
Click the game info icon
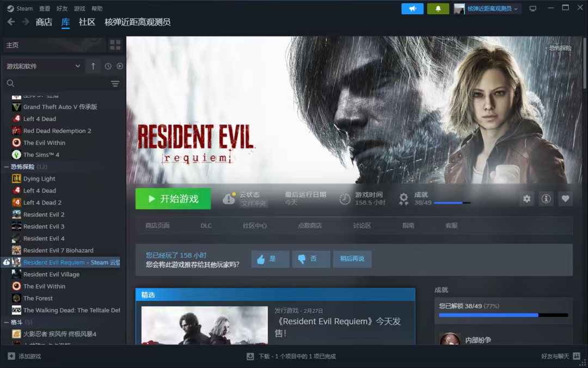pyautogui.click(x=546, y=199)
